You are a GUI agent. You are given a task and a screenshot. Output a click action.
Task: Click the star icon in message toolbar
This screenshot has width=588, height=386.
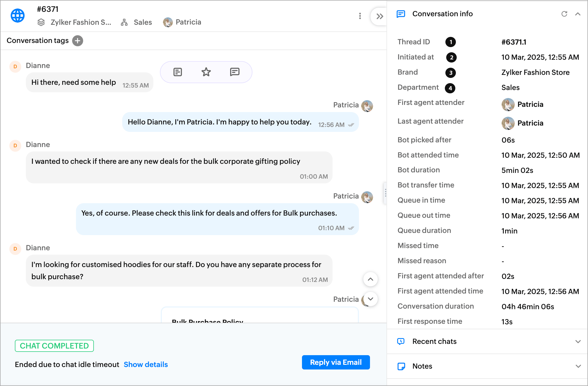pyautogui.click(x=206, y=72)
